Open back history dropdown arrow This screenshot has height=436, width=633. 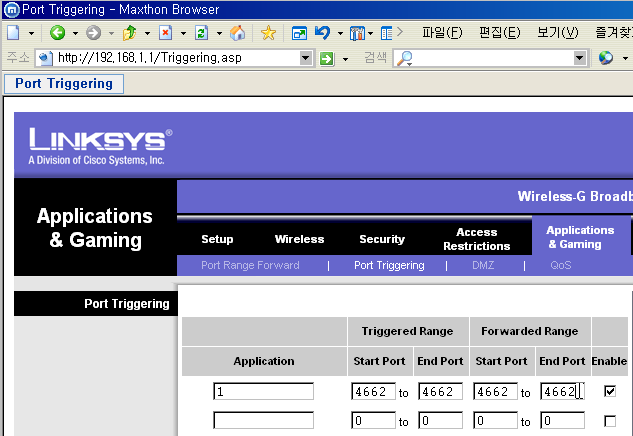(x=75, y=34)
